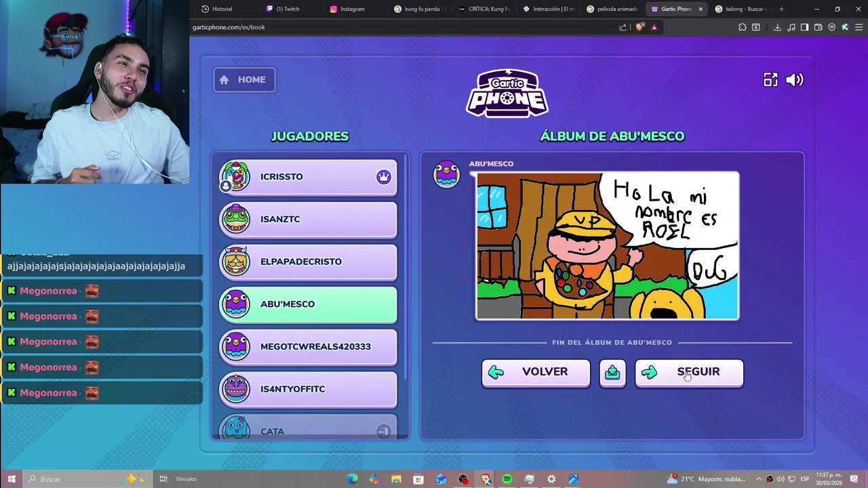This screenshot has height=488, width=868.
Task: Open the browser hamburger menu
Action: 859,27
